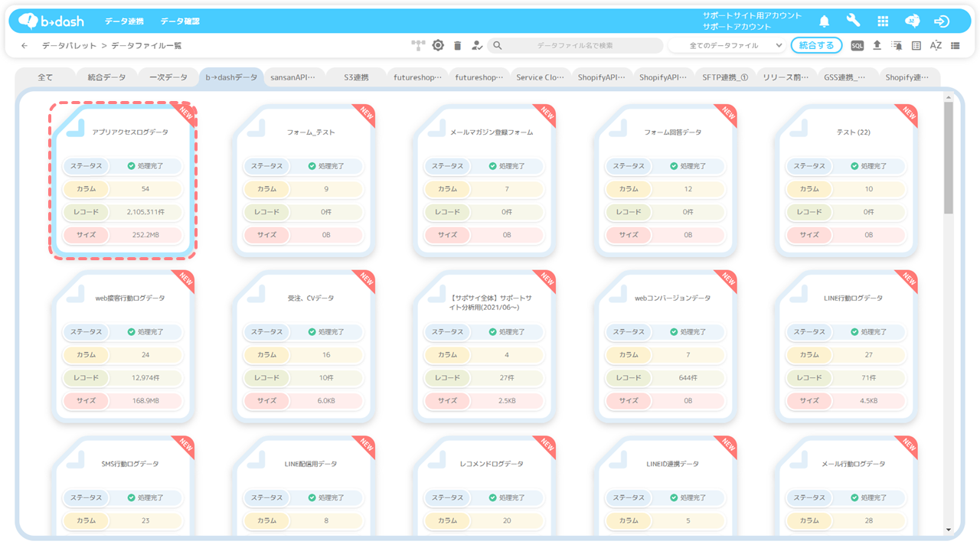
Task: Open the テスト (22) file card
Action: (847, 180)
